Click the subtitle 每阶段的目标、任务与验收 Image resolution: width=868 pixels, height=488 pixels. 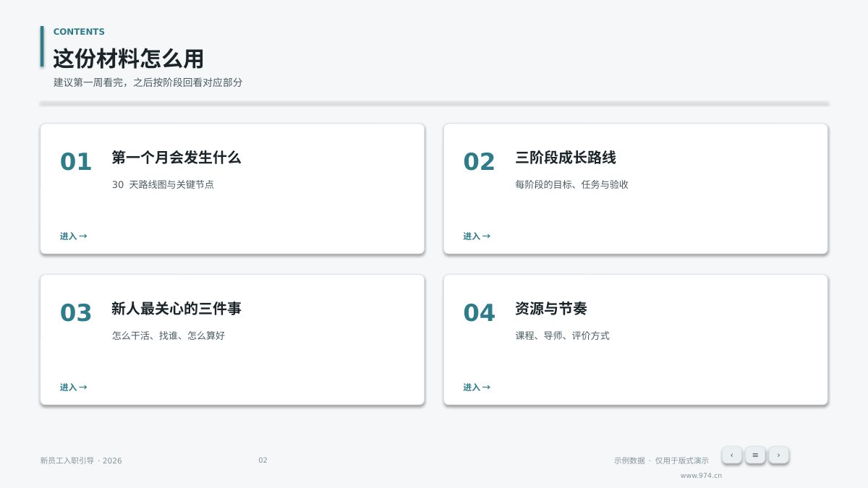click(571, 184)
